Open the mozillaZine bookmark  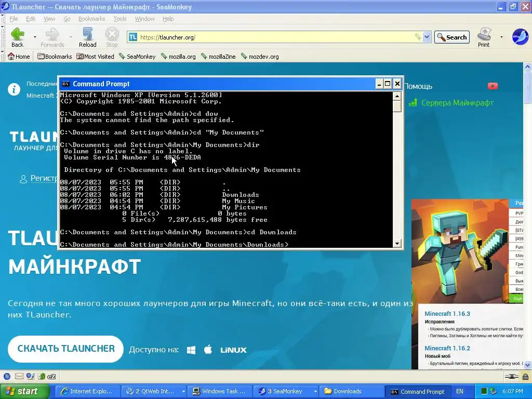pos(218,56)
